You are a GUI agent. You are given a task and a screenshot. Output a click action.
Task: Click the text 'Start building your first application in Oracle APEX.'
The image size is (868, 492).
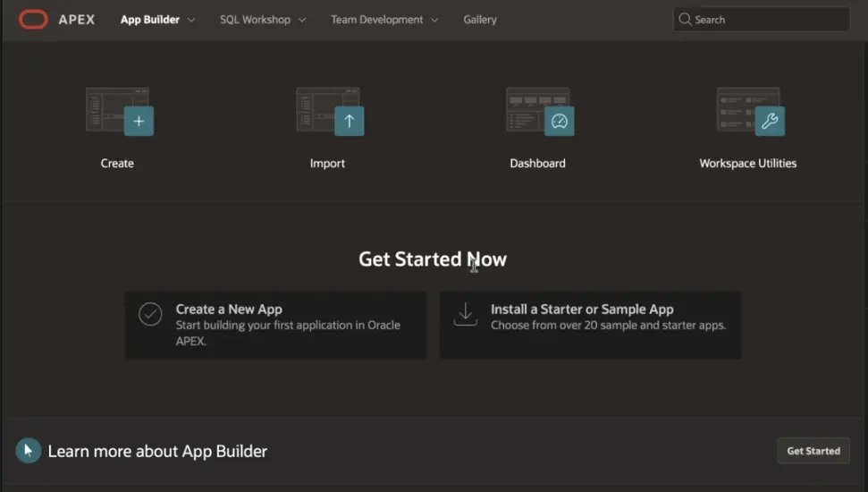(288, 333)
